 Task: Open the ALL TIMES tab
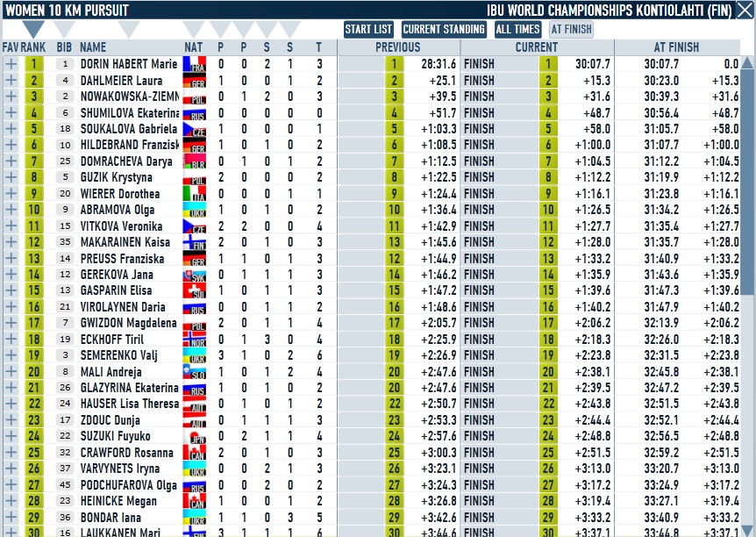coord(517,30)
